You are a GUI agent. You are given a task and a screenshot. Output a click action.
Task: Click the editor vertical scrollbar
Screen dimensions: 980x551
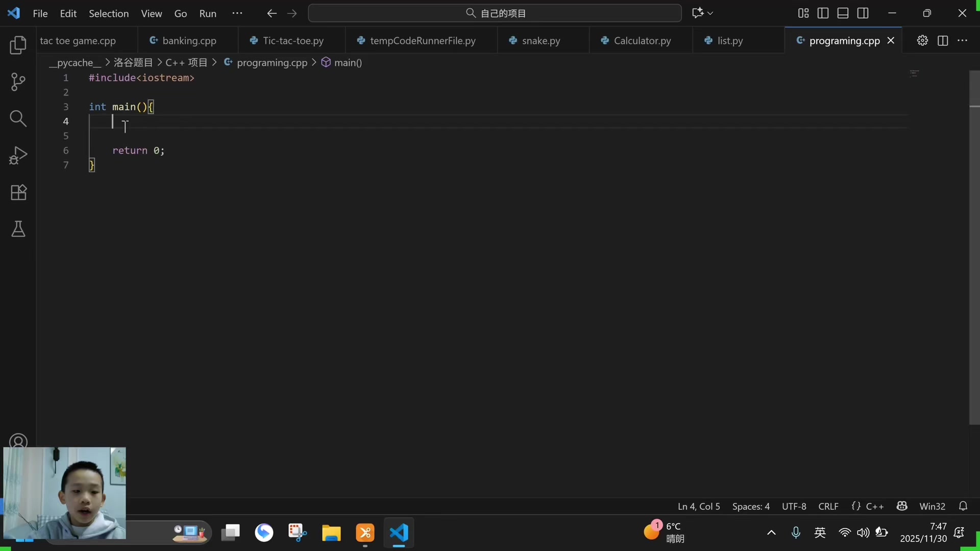[x=974, y=102]
